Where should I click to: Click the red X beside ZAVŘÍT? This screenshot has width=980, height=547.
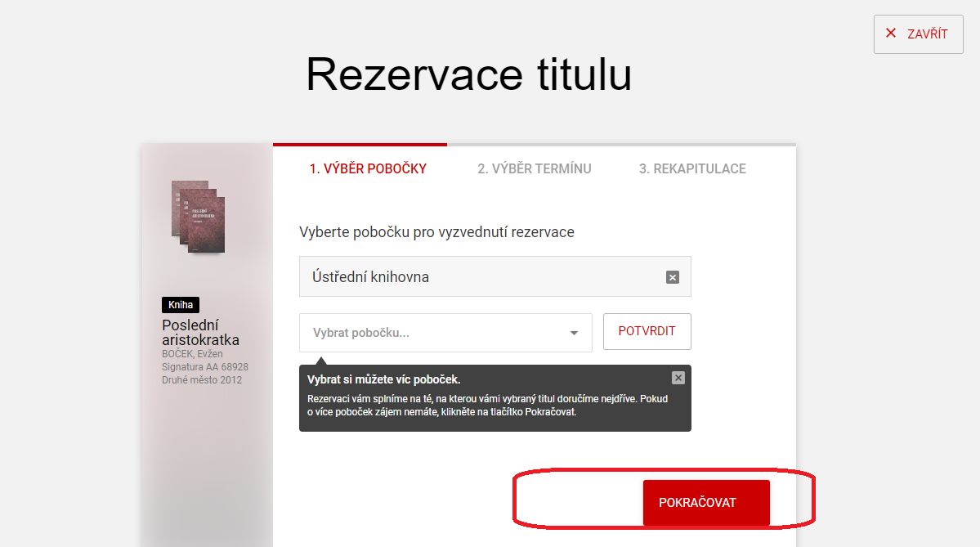point(891,34)
